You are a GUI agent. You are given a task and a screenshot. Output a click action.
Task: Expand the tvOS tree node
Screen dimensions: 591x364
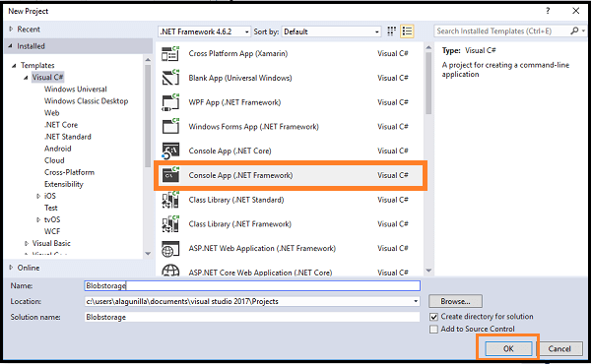click(38, 219)
